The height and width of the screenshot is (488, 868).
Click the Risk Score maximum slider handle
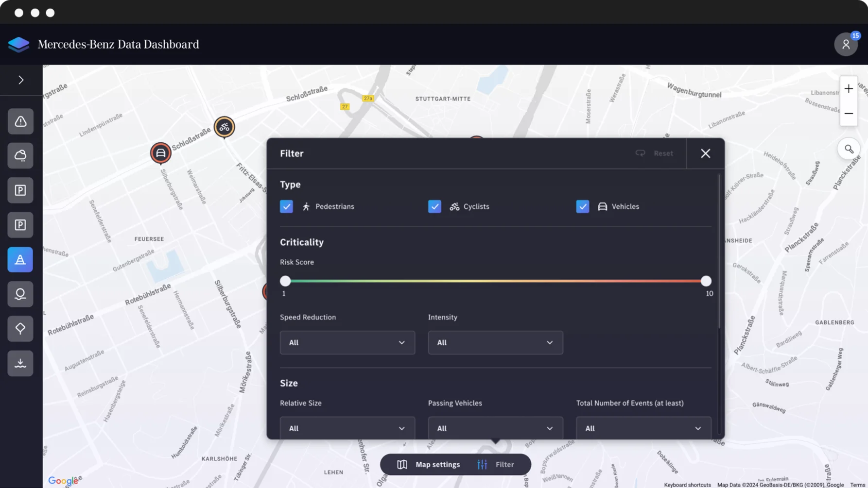click(706, 281)
